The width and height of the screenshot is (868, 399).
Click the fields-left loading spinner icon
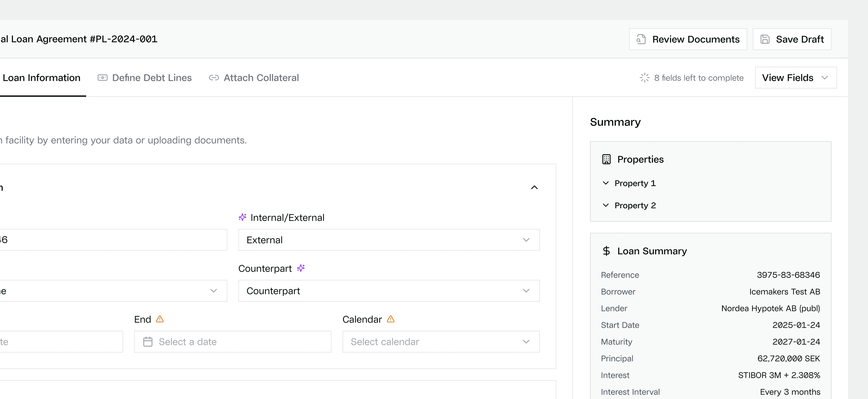(645, 78)
